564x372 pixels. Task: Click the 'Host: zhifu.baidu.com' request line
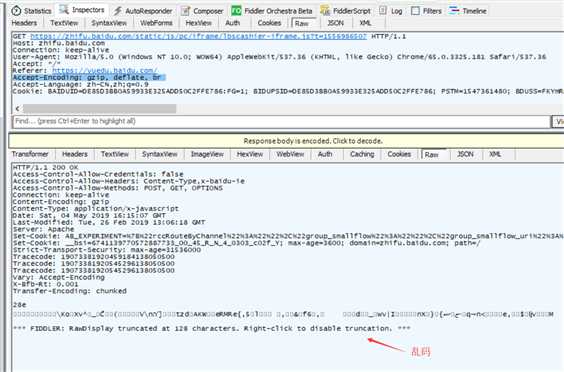[x=59, y=43]
